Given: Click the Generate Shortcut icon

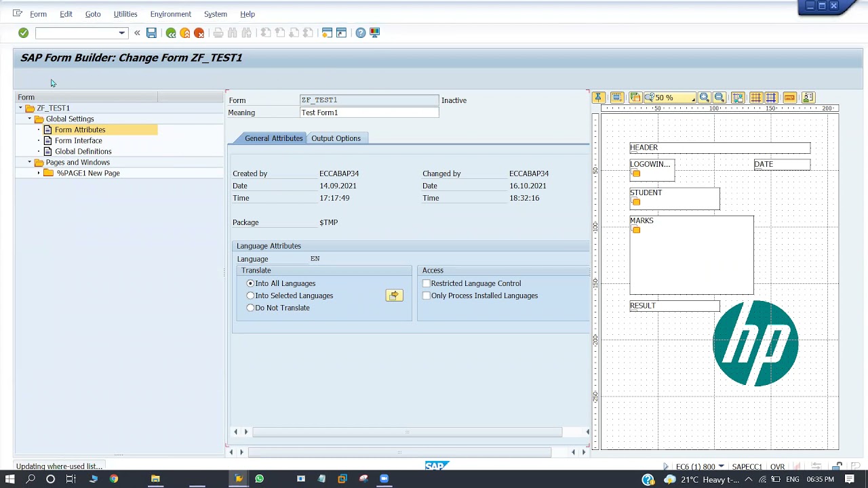Looking at the screenshot, I should [x=341, y=33].
